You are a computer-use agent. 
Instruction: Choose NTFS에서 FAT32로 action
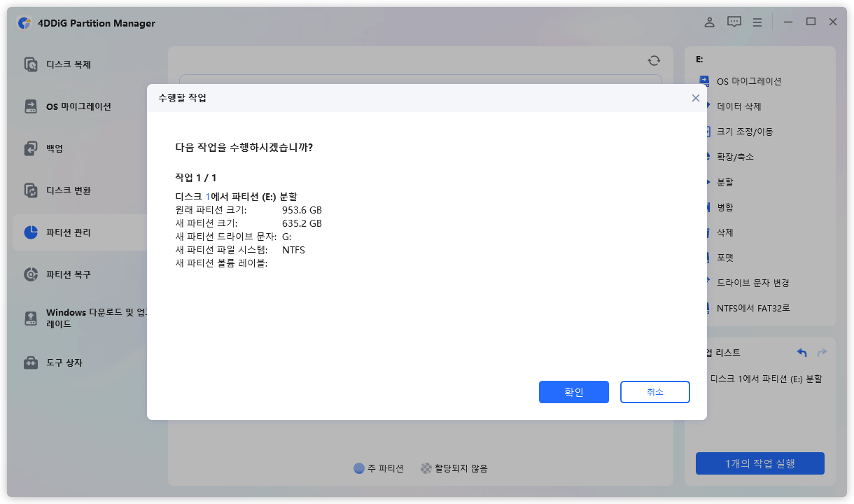(753, 308)
